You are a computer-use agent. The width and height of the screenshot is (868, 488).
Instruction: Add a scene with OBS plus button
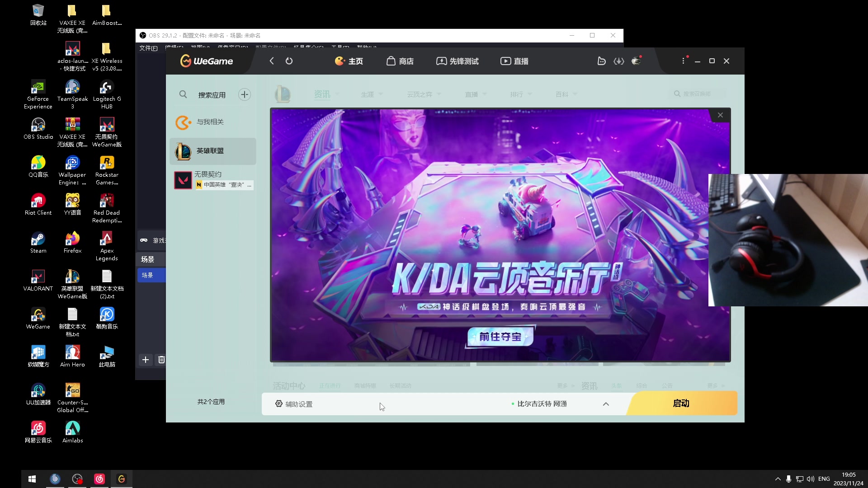point(146,360)
